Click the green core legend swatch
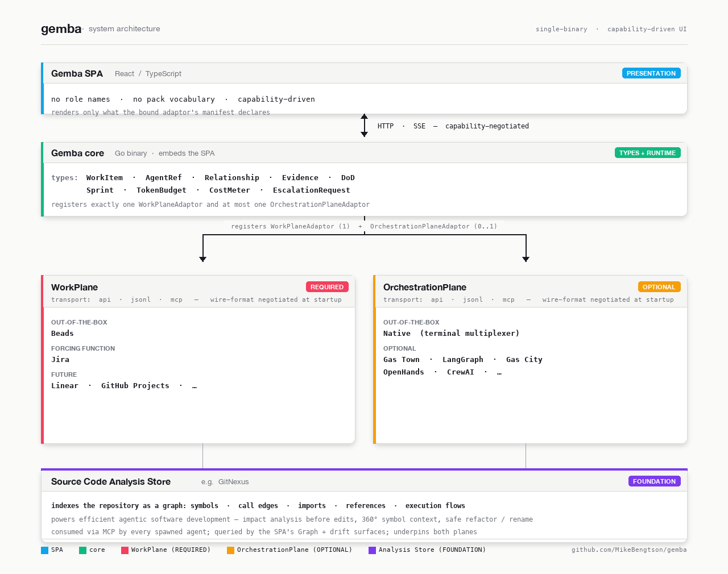The image size is (728, 574). point(82,550)
